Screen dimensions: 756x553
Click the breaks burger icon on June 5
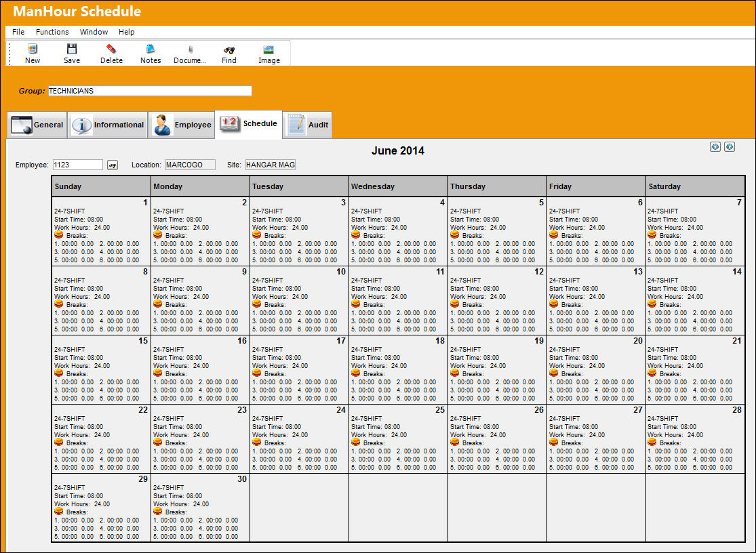(455, 235)
